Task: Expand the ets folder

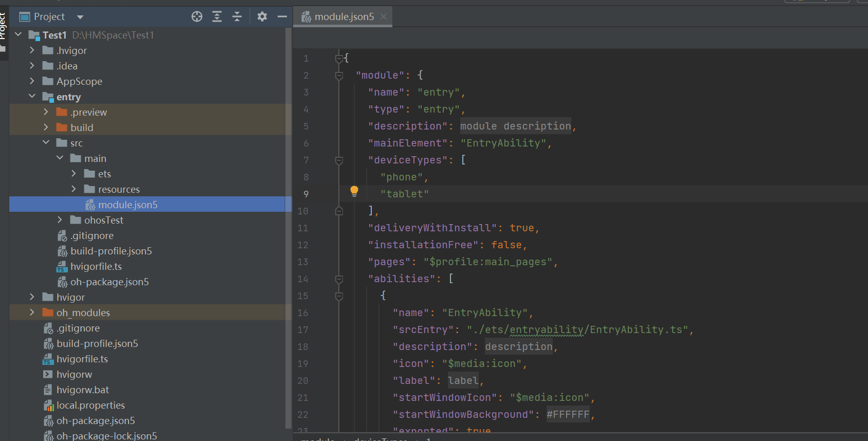Action: (x=74, y=173)
